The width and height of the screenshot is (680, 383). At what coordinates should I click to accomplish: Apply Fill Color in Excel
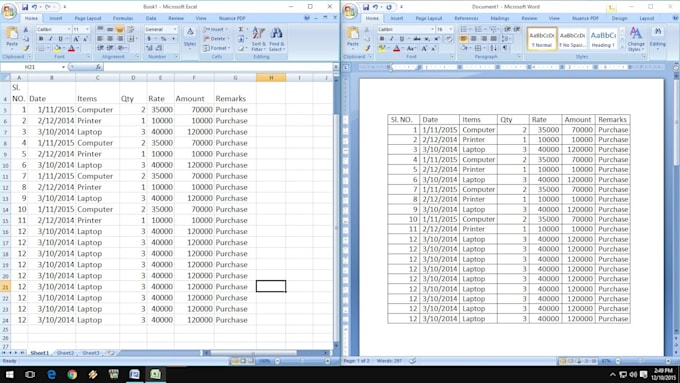click(x=57, y=48)
